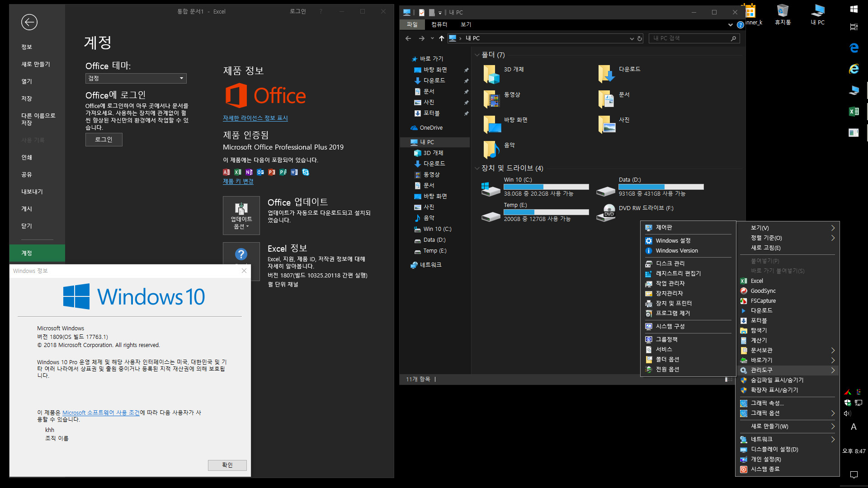Select 디스플레이 설정(D) menu entry
Image resolution: width=868 pixels, height=488 pixels.
pos(788,449)
